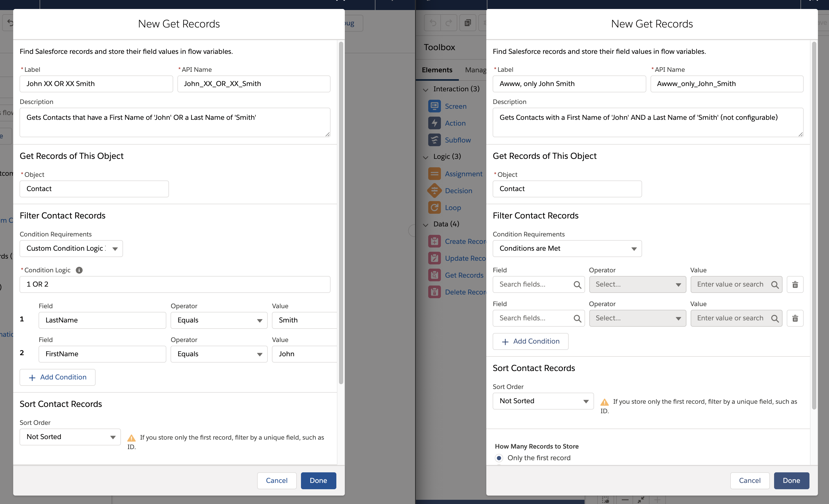Screen dimensions: 829x504
Task: Click the LastName field input
Action: pyautogui.click(x=102, y=320)
